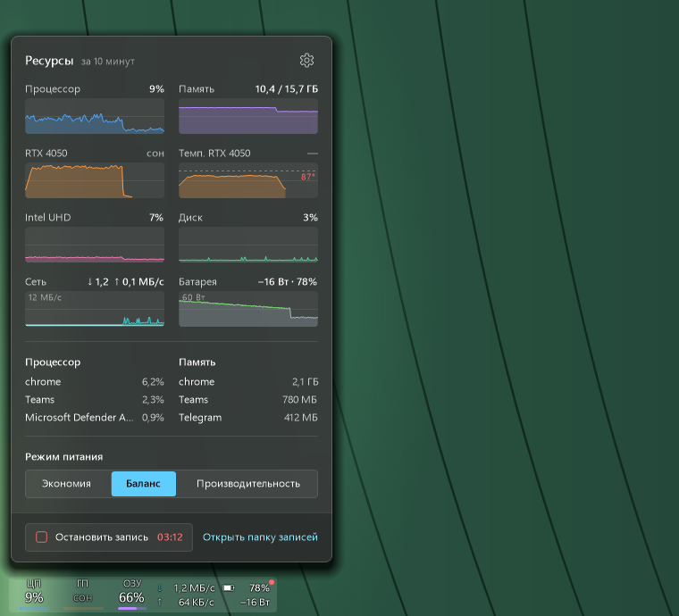The width and height of the screenshot is (679, 616).
Task: Click the Teams row showing 780 МБ
Action: [248, 400]
